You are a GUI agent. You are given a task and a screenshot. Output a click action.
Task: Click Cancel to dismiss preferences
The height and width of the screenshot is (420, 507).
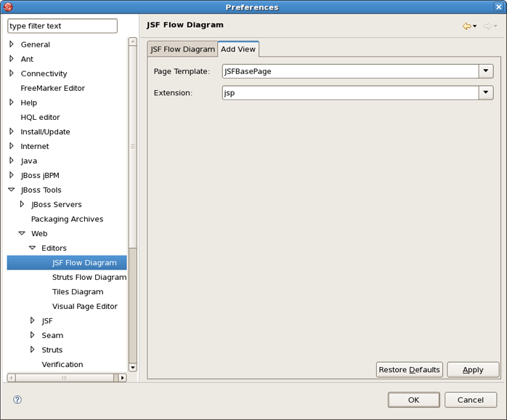[x=470, y=400]
